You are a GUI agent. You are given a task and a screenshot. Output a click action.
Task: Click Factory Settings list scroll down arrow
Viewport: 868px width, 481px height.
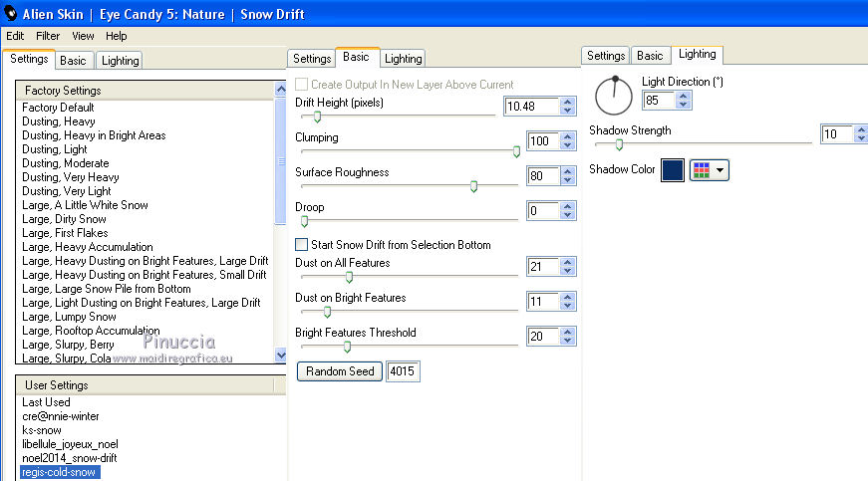[281, 355]
